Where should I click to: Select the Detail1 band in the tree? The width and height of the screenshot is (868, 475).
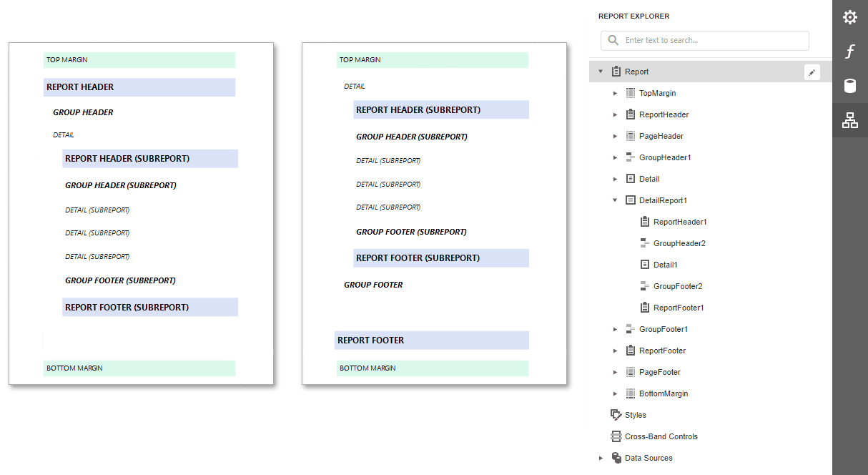click(x=666, y=264)
